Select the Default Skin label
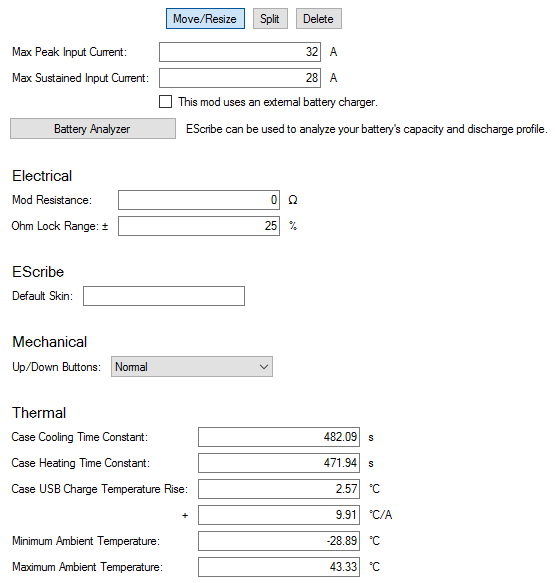Image resolution: width=555 pixels, height=583 pixels. [x=42, y=296]
